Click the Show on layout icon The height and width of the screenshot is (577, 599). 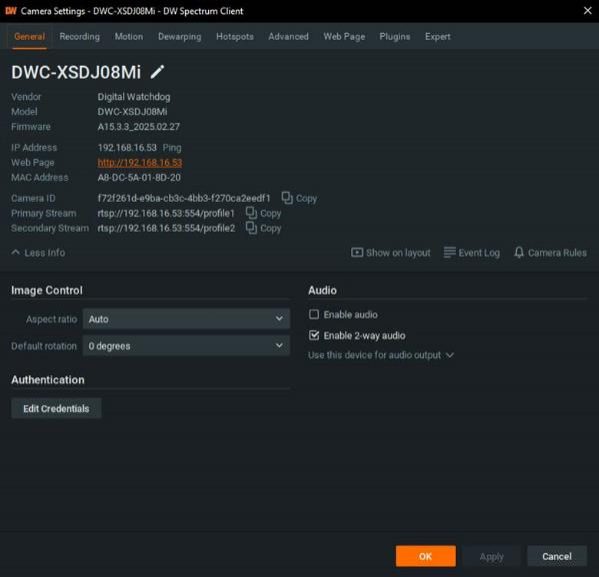357,252
